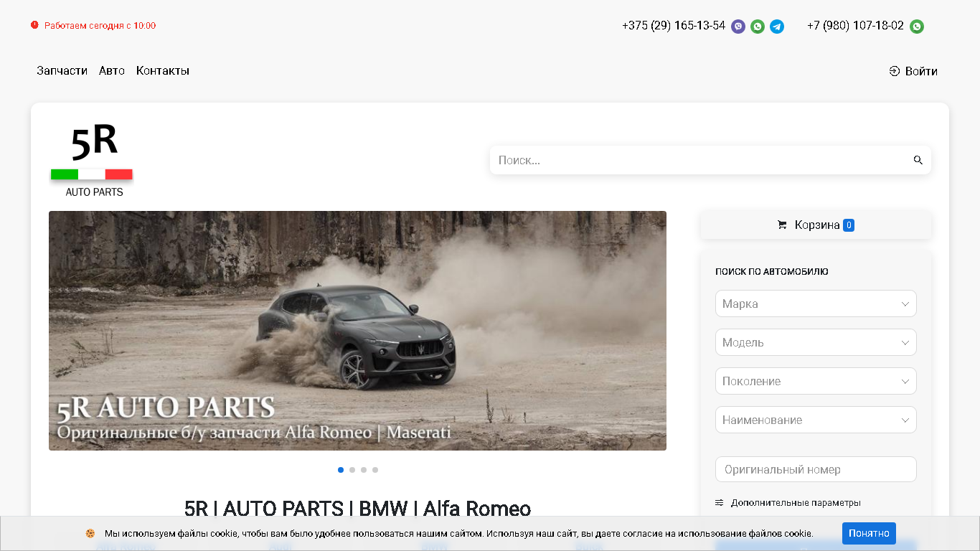This screenshot has height=551, width=980.
Task: Click the 'ПОИСК ПО АВТОМОБИЛЮ' heading
Action: (772, 272)
